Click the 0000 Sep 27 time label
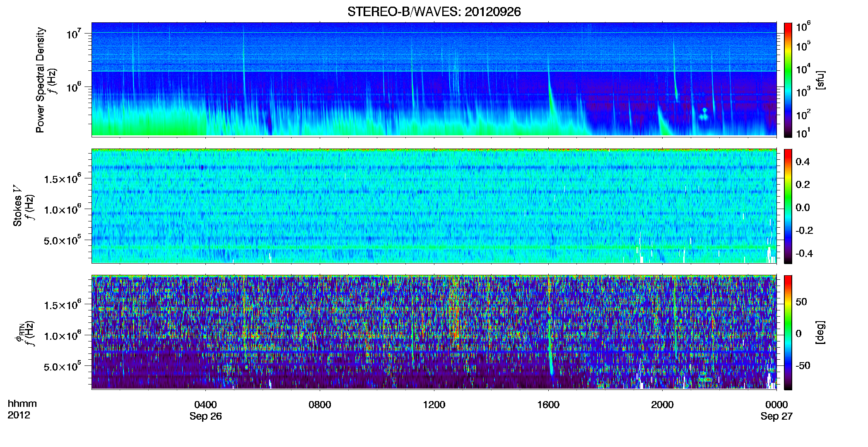 (776, 410)
